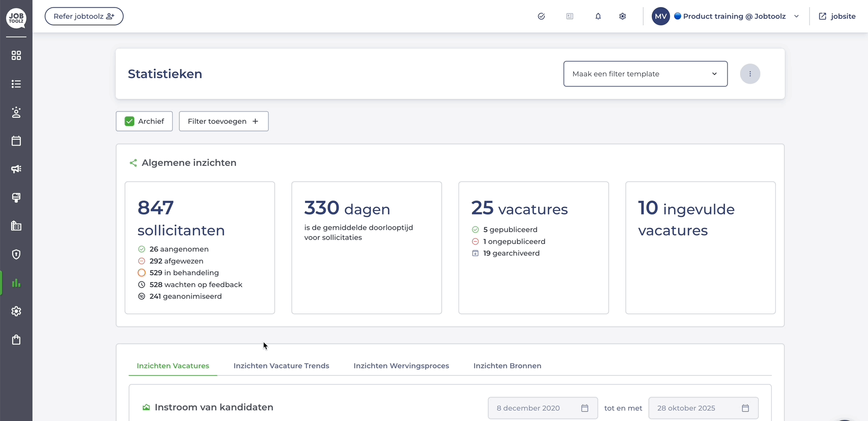This screenshot has height=421, width=868.
Task: Open the top bar settings gear
Action: pos(622,16)
